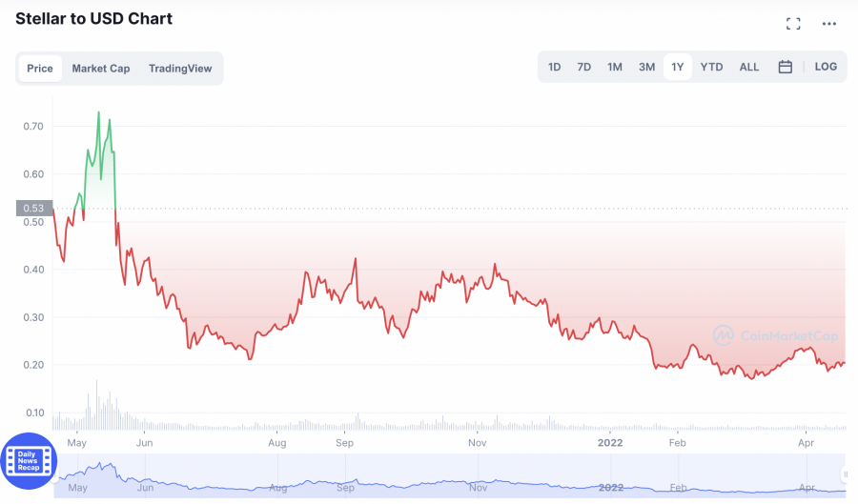Open the calendar date range picker
Screen dimensions: 858x504
tap(786, 67)
